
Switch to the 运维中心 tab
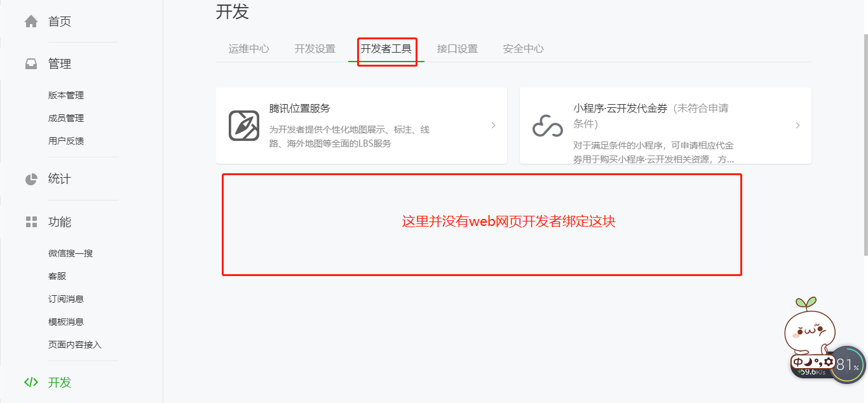tap(249, 49)
